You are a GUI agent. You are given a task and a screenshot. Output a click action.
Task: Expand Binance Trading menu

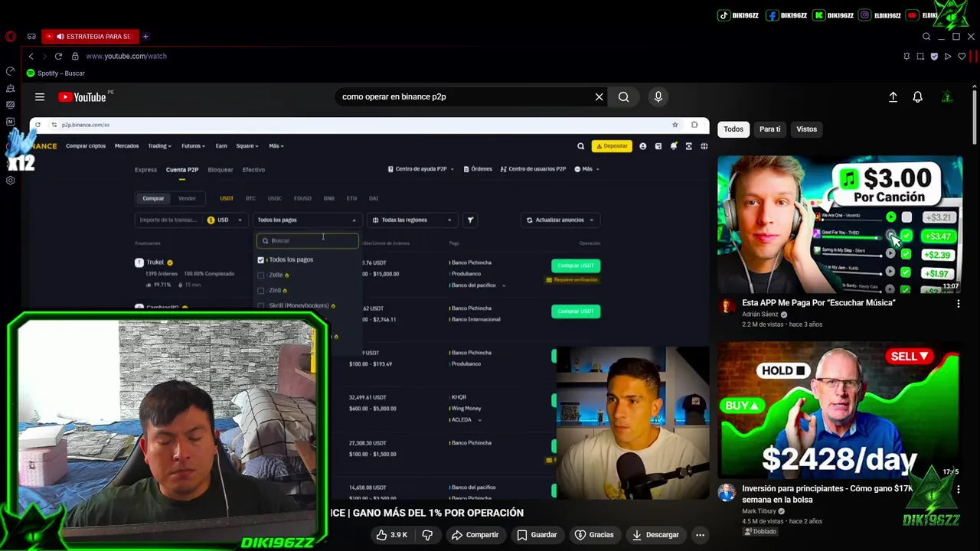point(159,145)
